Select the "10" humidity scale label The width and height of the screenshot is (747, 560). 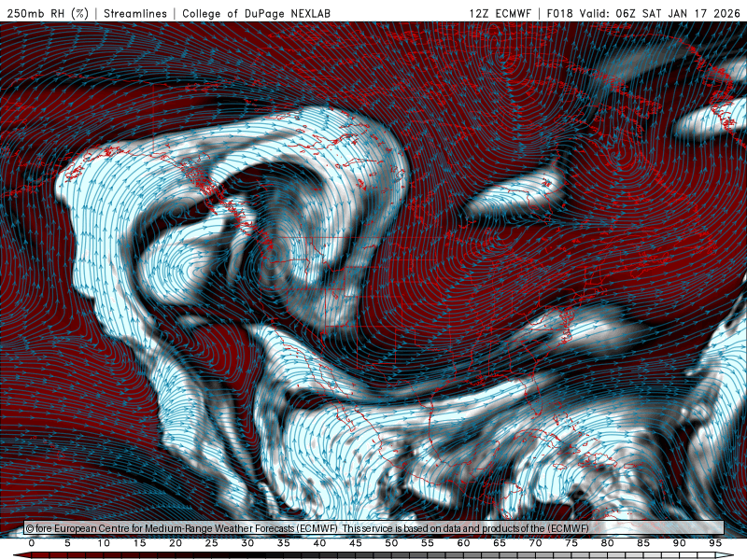point(104,543)
